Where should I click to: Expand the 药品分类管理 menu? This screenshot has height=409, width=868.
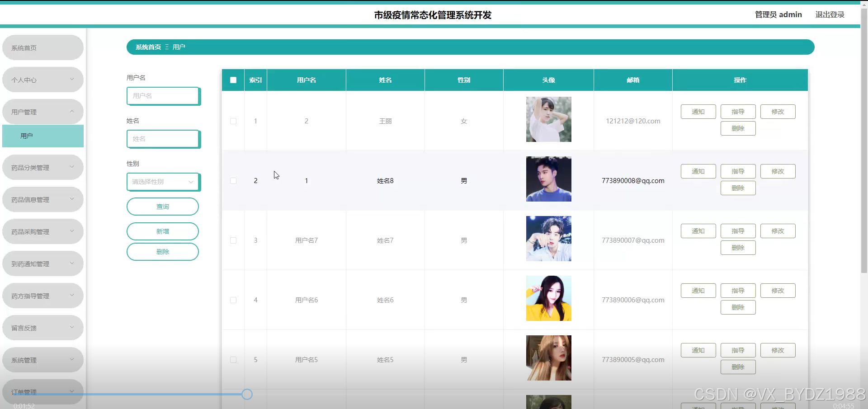(43, 167)
